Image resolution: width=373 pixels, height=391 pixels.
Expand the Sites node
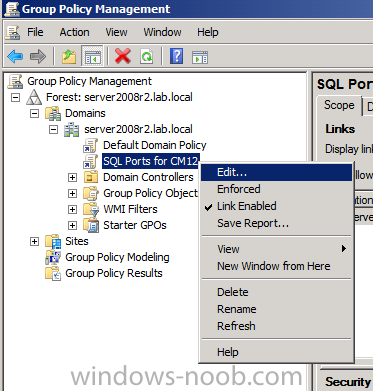tap(34, 241)
